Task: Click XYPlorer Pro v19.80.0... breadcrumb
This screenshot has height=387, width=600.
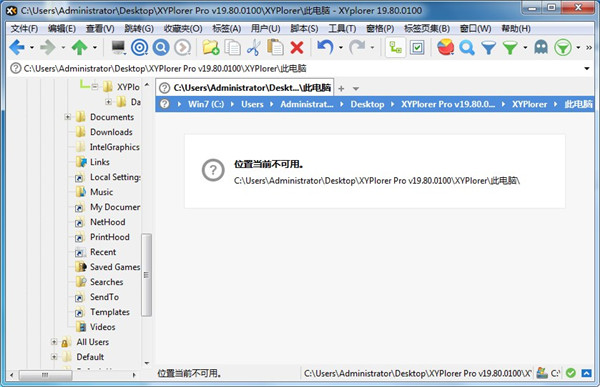Action: click(x=448, y=104)
